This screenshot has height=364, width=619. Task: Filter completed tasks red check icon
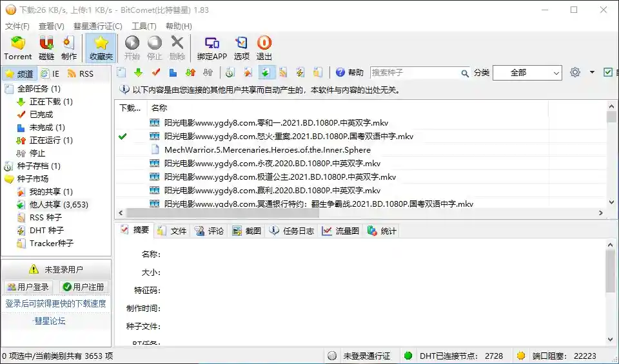(x=156, y=73)
